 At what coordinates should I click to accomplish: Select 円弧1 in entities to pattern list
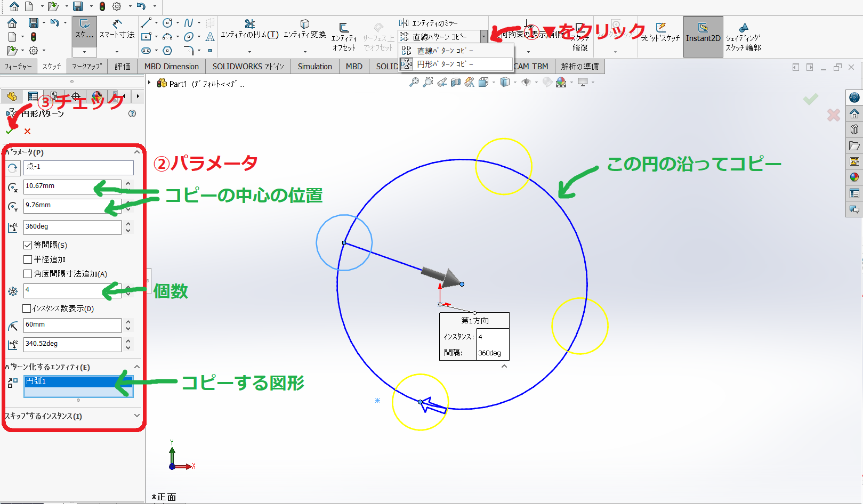click(x=78, y=381)
